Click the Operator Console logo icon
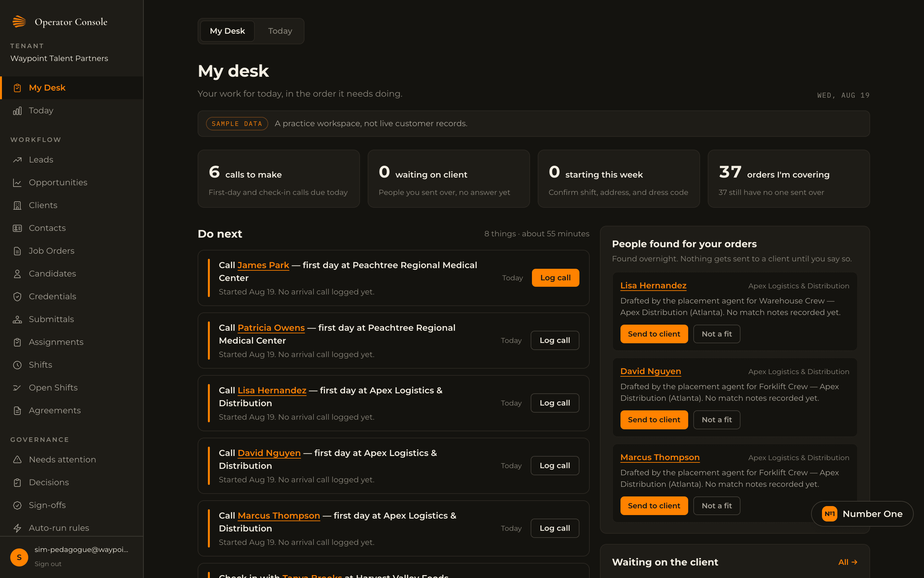Screen dimensions: 924x578 point(19,22)
